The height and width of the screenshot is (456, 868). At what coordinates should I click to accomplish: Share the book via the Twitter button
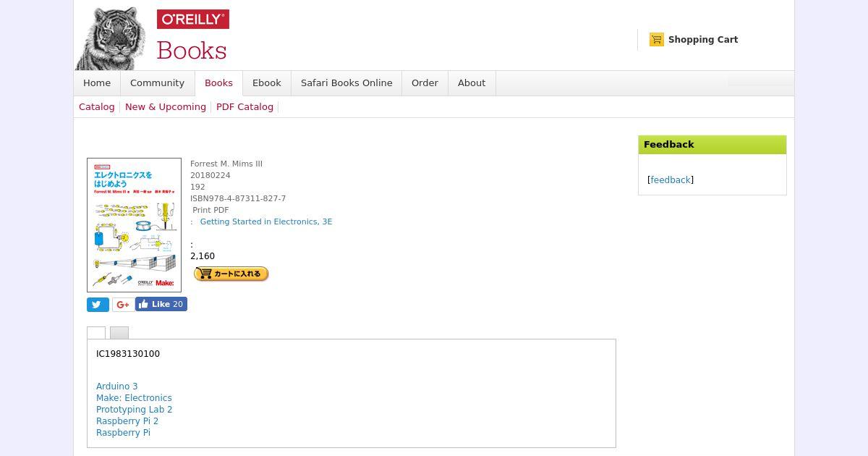pos(98,305)
